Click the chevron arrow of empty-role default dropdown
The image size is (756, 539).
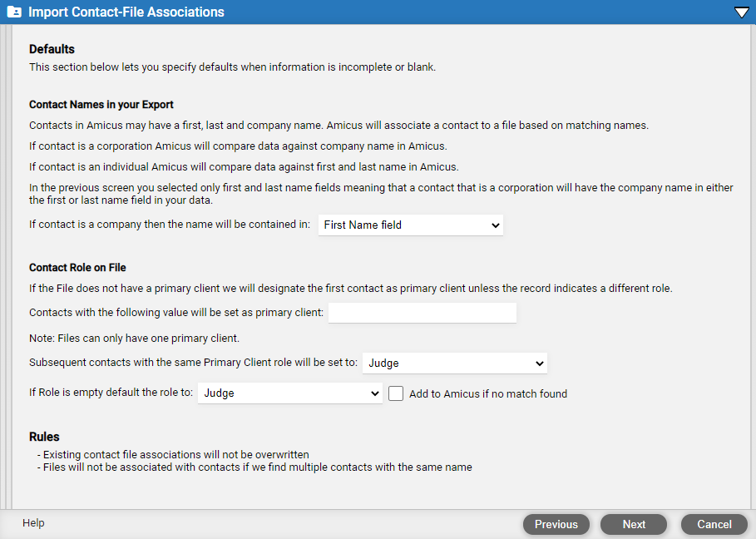click(374, 393)
